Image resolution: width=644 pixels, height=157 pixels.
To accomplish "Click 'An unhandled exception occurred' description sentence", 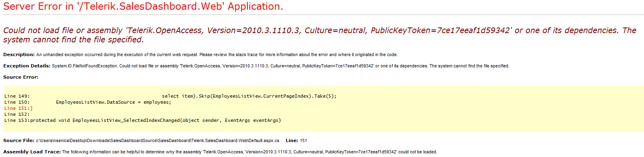I will 217,54.
